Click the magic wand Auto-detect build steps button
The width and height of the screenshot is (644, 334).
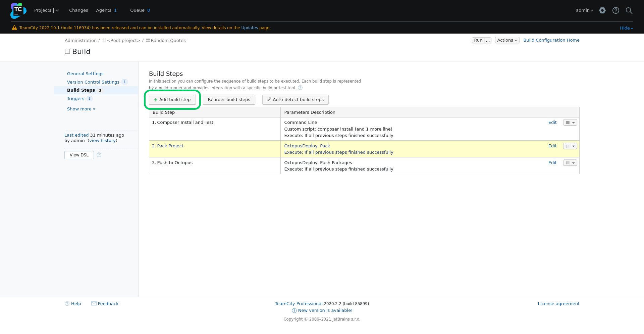coord(296,100)
